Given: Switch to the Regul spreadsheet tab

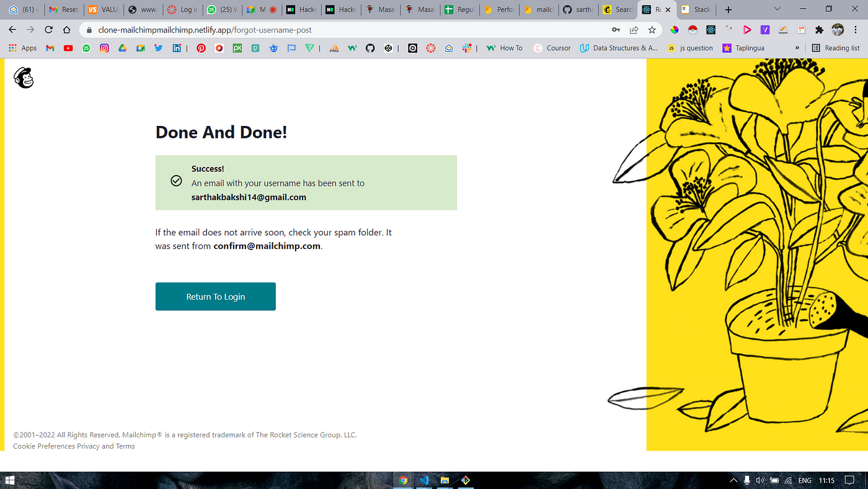Looking at the screenshot, I should pos(460,9).
